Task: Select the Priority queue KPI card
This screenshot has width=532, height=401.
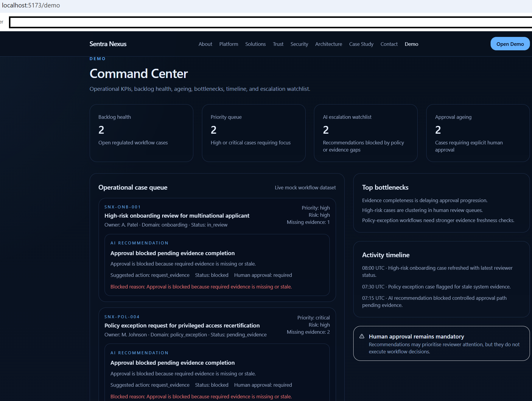Action: tap(254, 133)
